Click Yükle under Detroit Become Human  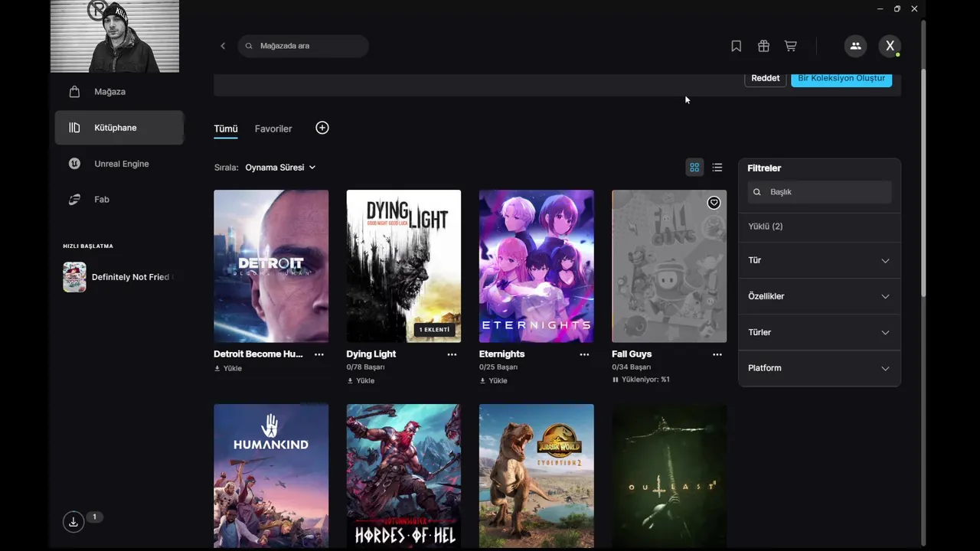pyautogui.click(x=228, y=368)
